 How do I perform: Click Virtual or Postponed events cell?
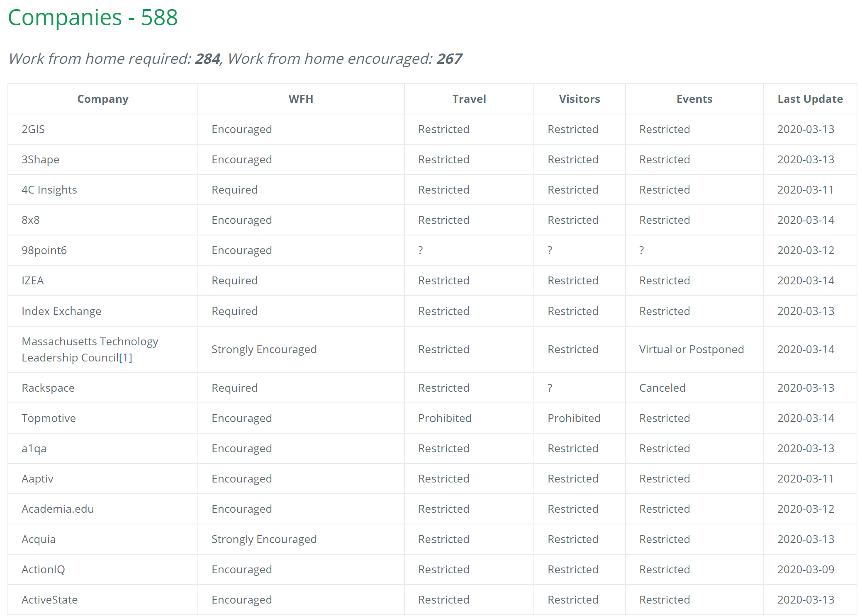(692, 349)
